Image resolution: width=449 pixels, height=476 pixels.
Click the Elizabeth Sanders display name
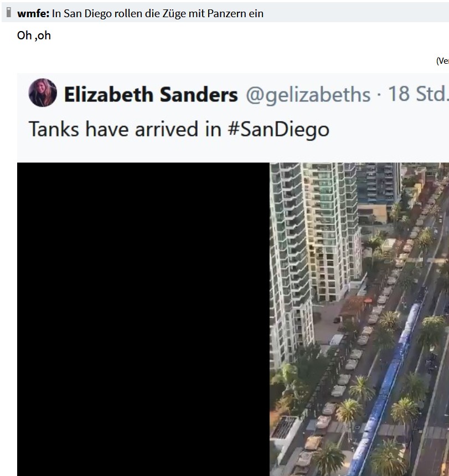pos(151,94)
